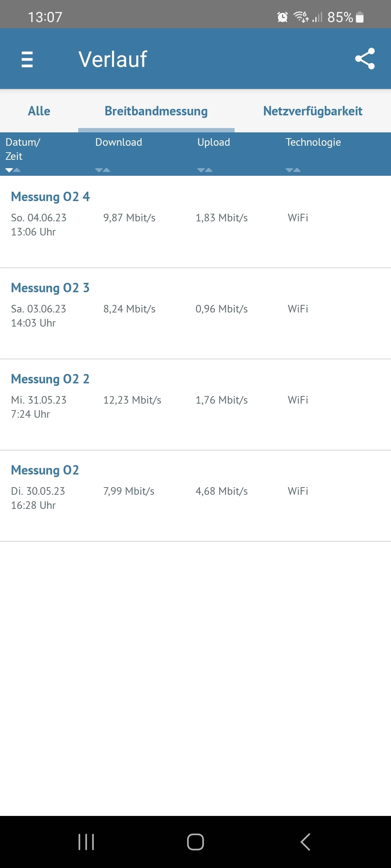Select the Breitbandmessung tab
Image resolution: width=391 pixels, height=868 pixels.
[x=156, y=111]
